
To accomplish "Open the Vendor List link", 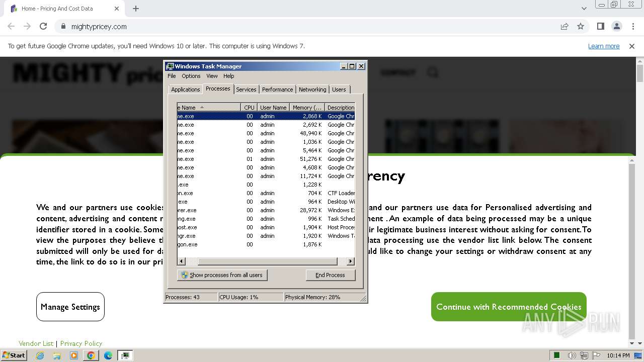I will pos(36,343).
